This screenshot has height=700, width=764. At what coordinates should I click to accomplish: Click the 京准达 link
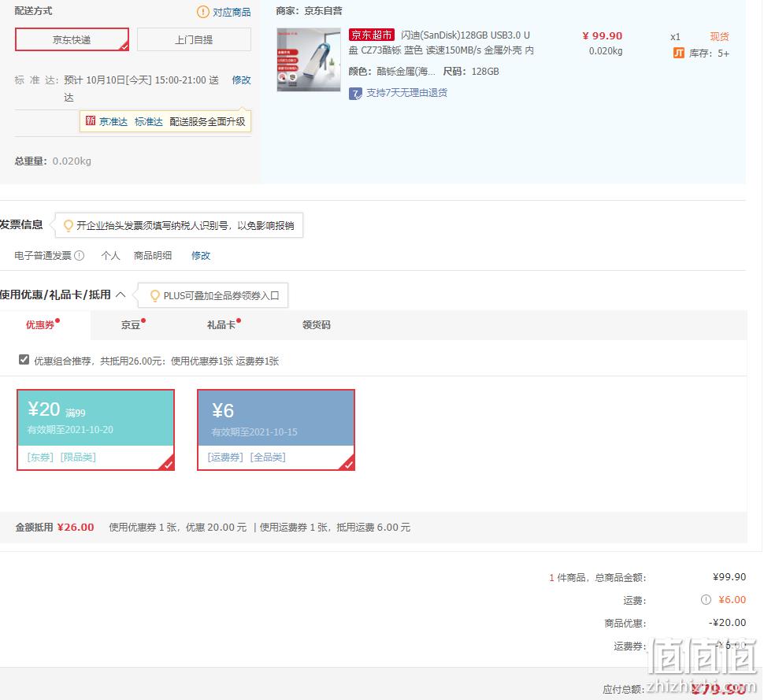point(113,121)
